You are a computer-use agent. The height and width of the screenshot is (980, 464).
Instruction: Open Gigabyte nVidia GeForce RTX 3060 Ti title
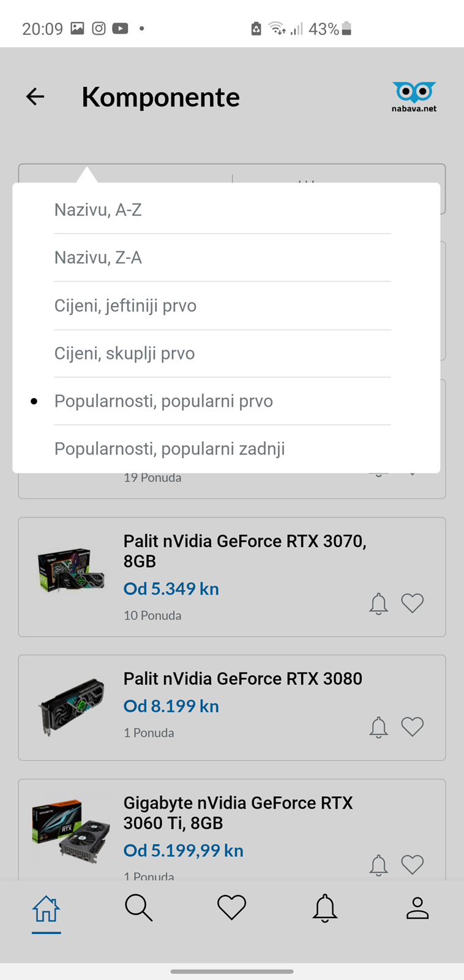tap(238, 813)
